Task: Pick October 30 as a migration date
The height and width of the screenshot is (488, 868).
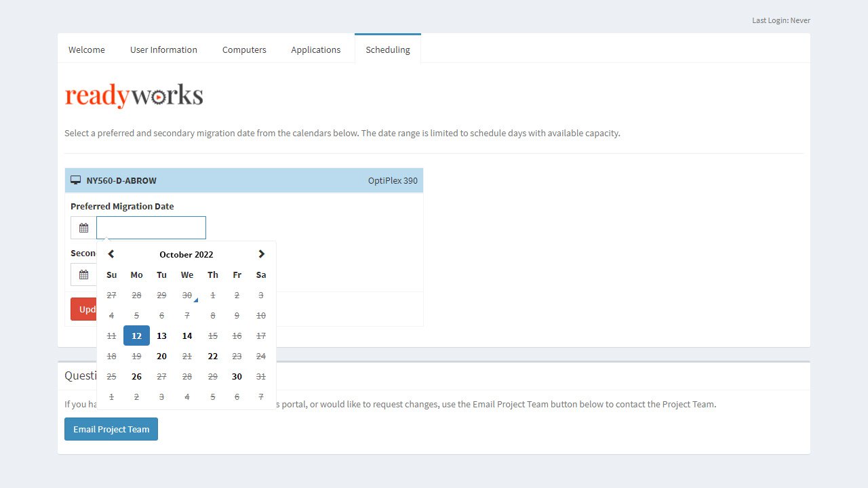Action: 237,376
